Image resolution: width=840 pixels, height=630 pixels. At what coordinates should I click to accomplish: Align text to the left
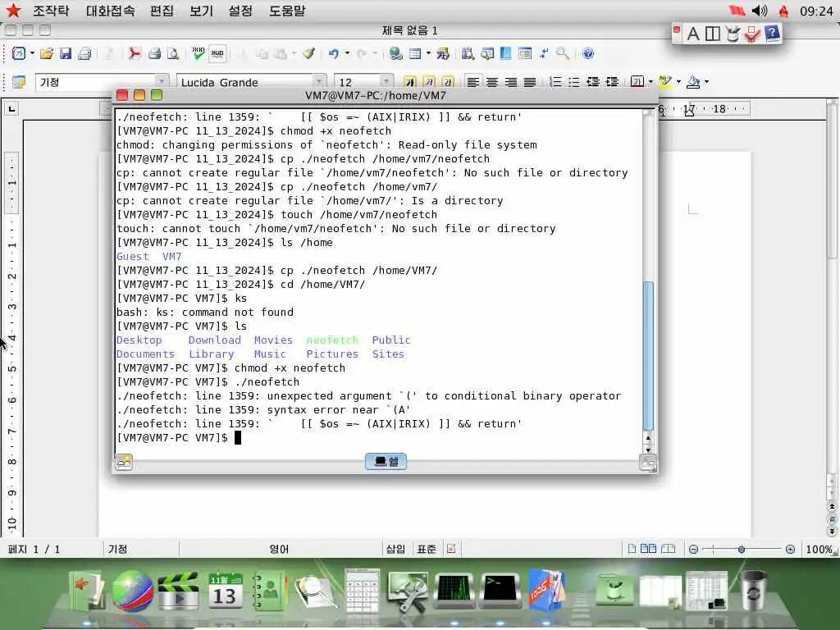[472, 82]
